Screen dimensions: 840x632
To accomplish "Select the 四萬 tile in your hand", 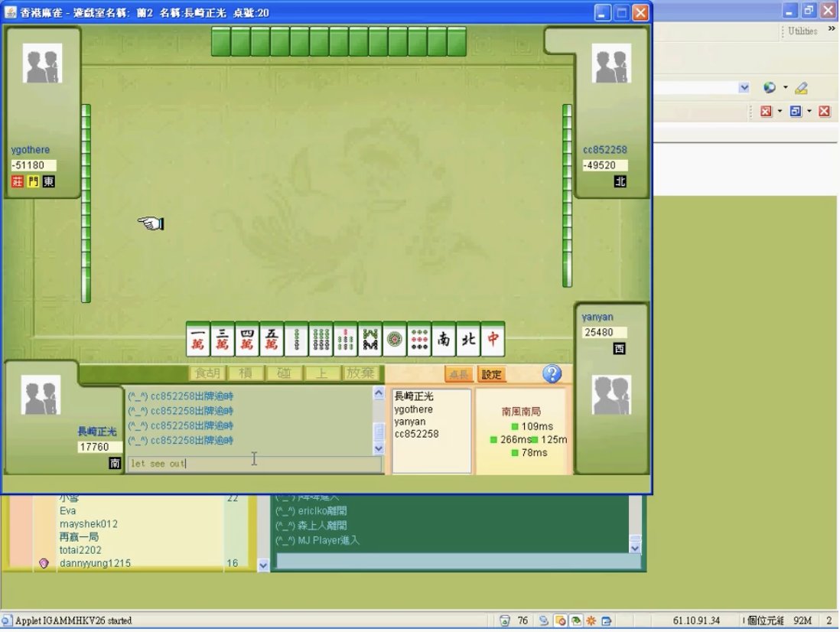I will click(x=247, y=339).
